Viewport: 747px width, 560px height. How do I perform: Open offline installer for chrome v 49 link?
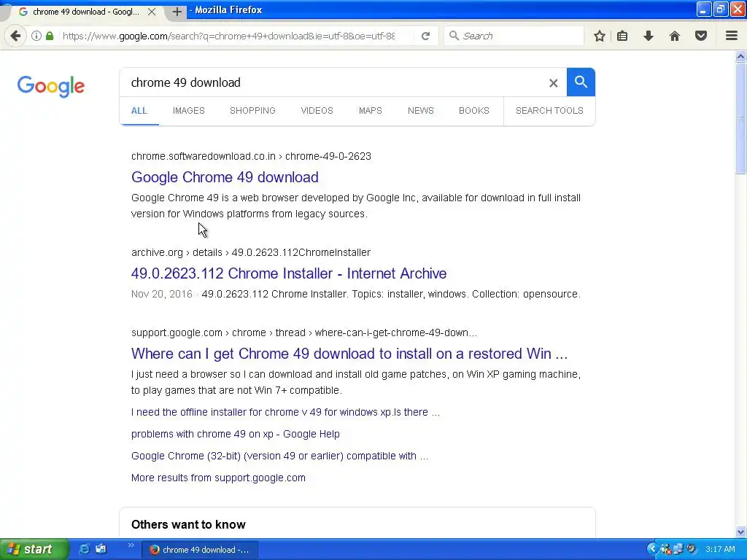tap(285, 412)
